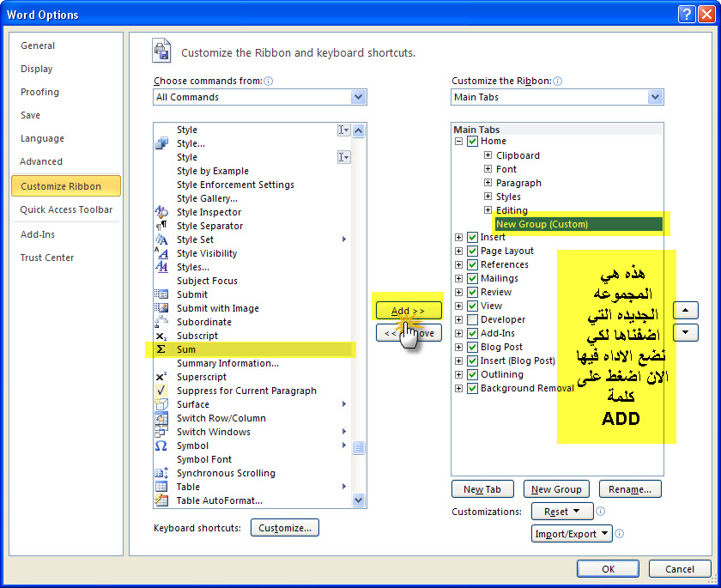Click the Rename... button
Viewport: 721px width, 588px height.
630,489
